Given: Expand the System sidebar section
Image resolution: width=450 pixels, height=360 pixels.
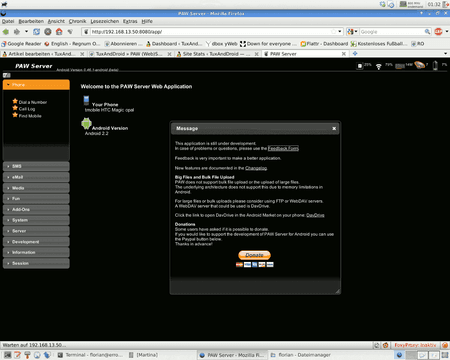Looking at the screenshot, I should tap(36, 220).
